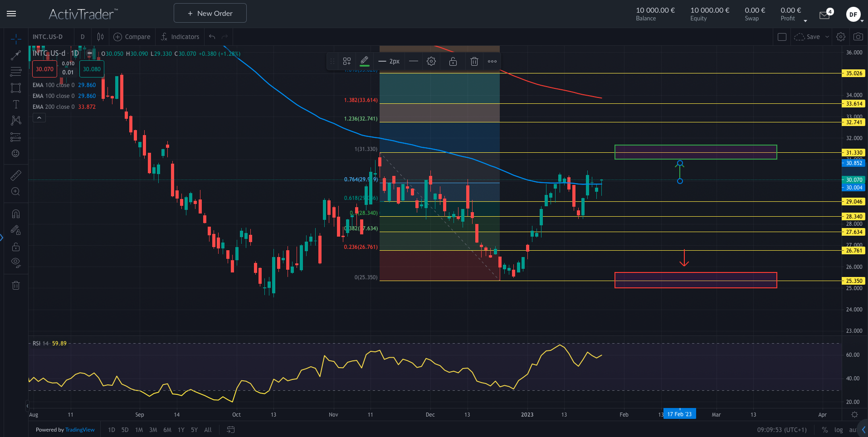Select the XABCD pattern tool
Viewport: 868px width, 437px height.
[x=15, y=121]
